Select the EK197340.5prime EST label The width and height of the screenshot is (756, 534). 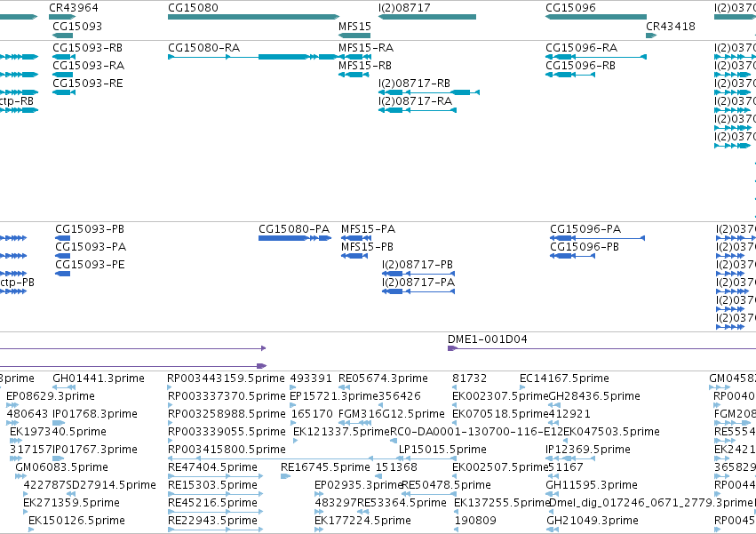coord(58,432)
